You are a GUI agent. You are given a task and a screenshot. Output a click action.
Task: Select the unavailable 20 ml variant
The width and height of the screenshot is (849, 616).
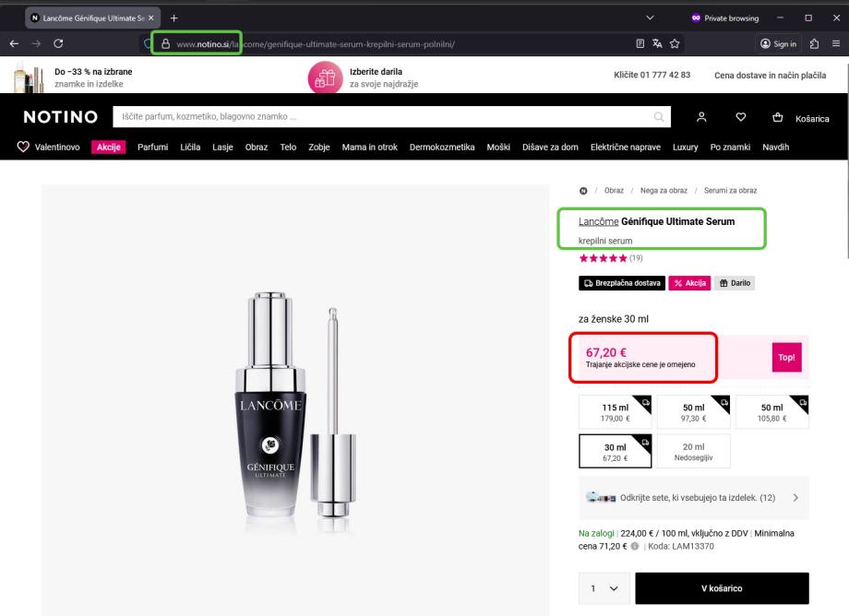coord(694,451)
